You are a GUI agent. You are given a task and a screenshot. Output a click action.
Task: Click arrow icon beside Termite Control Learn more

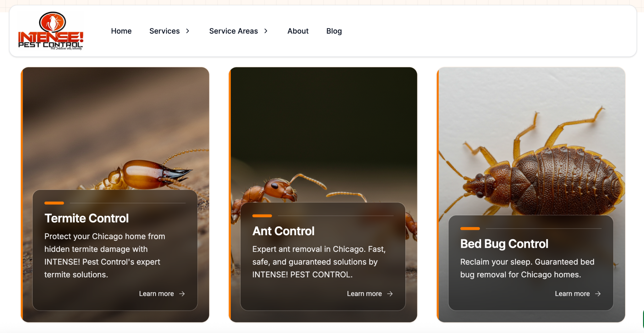182,294
